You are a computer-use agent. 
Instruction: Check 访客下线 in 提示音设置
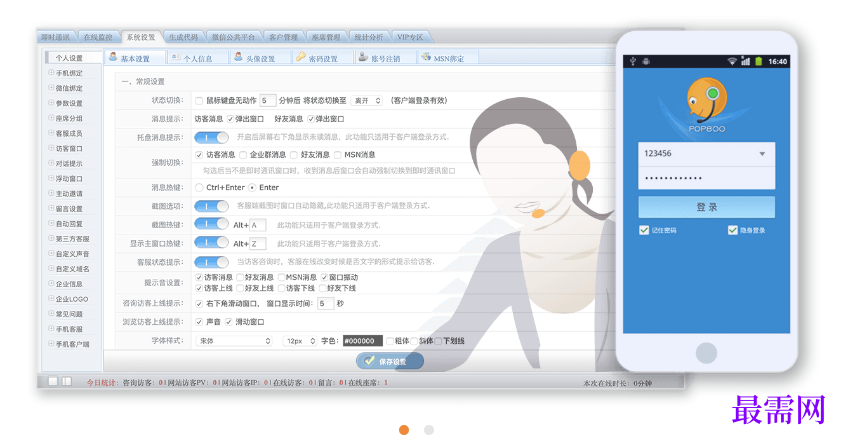(x=282, y=288)
